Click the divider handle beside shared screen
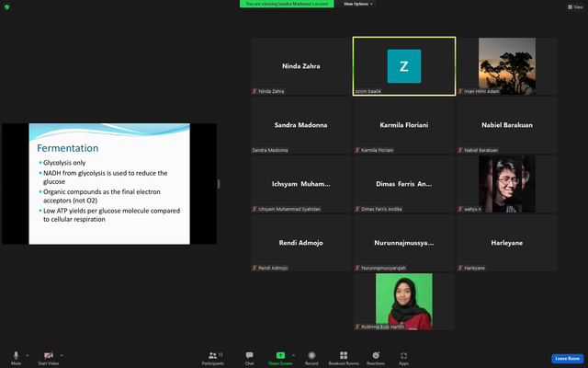Image resolution: width=588 pixels, height=368 pixels. (x=219, y=184)
